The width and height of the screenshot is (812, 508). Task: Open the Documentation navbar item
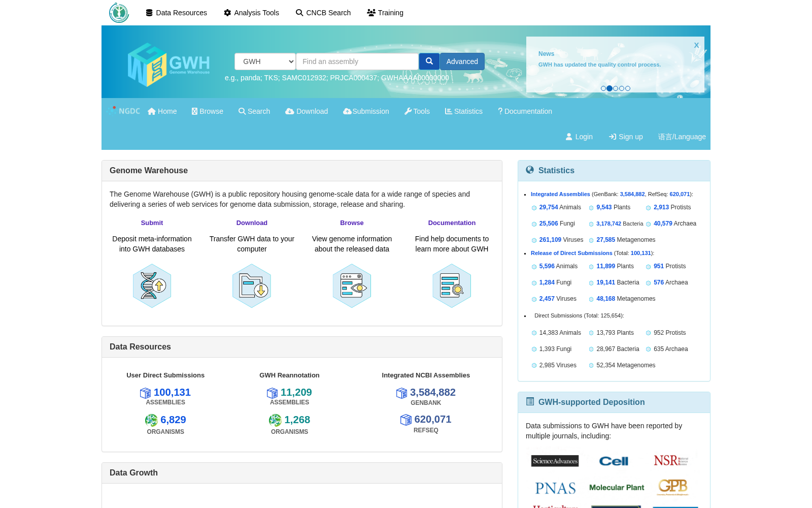pyautogui.click(x=525, y=111)
